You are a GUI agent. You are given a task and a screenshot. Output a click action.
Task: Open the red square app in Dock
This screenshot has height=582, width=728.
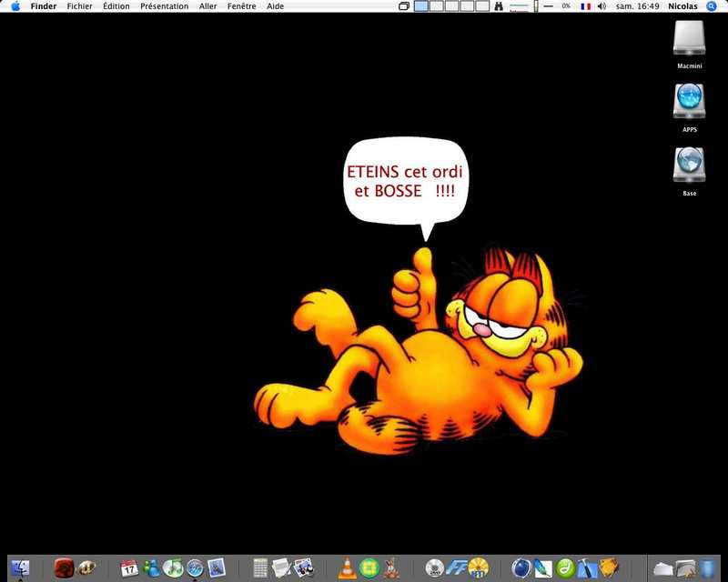point(64,568)
